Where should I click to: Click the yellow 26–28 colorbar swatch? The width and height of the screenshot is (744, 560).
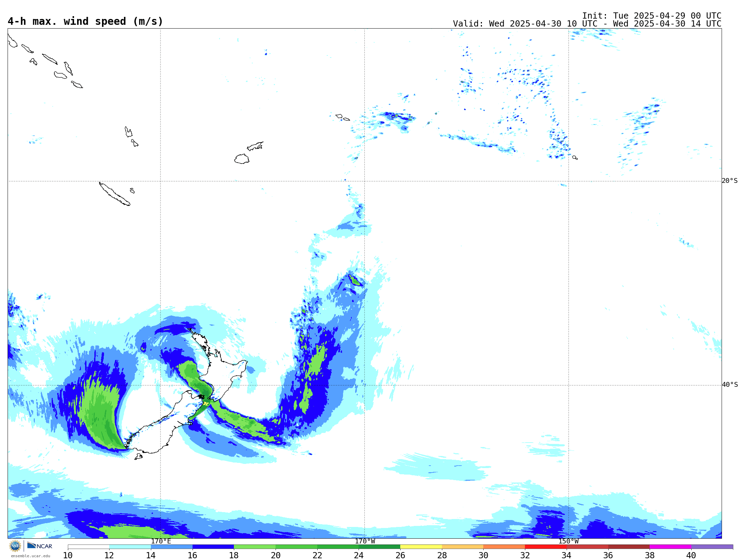tap(421, 547)
